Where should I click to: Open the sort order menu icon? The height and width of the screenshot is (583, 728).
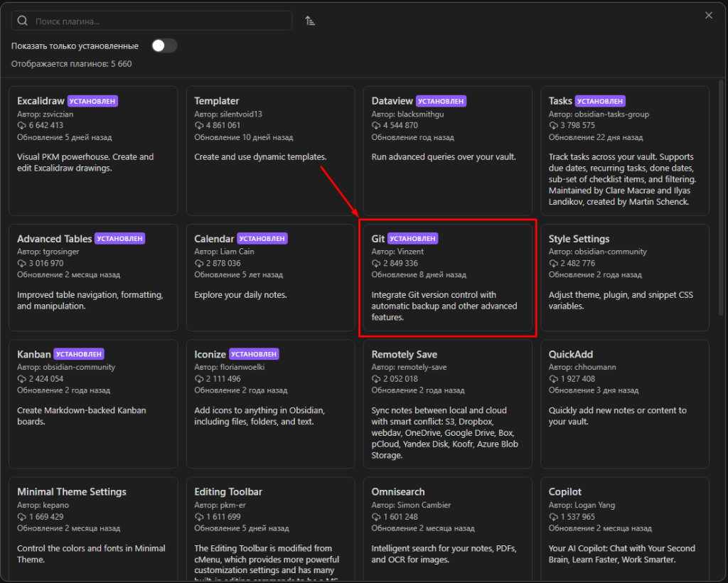(x=310, y=21)
